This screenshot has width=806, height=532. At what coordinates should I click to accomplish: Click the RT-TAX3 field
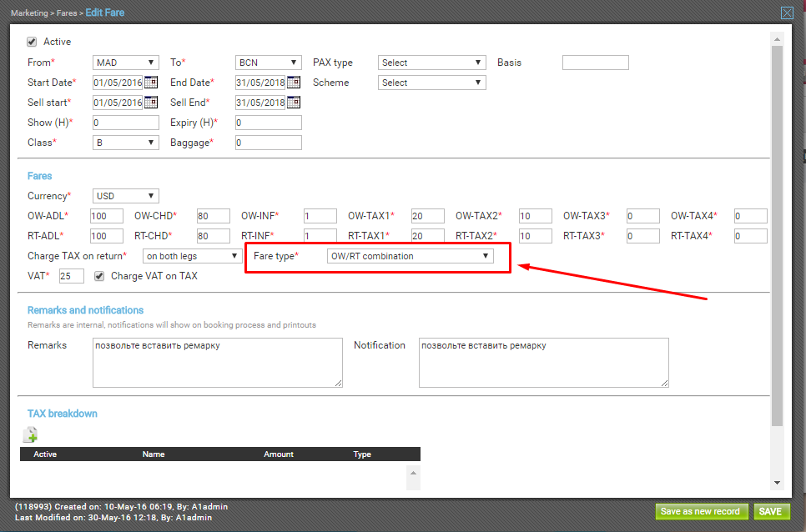pyautogui.click(x=643, y=236)
